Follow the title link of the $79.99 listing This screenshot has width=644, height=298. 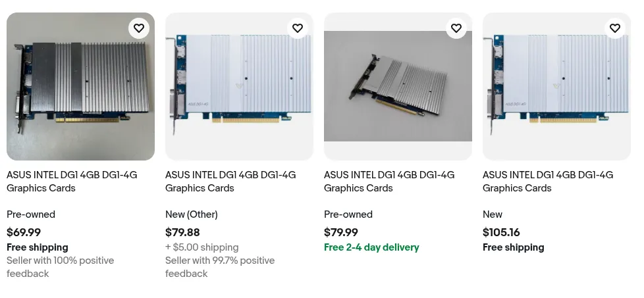click(389, 182)
